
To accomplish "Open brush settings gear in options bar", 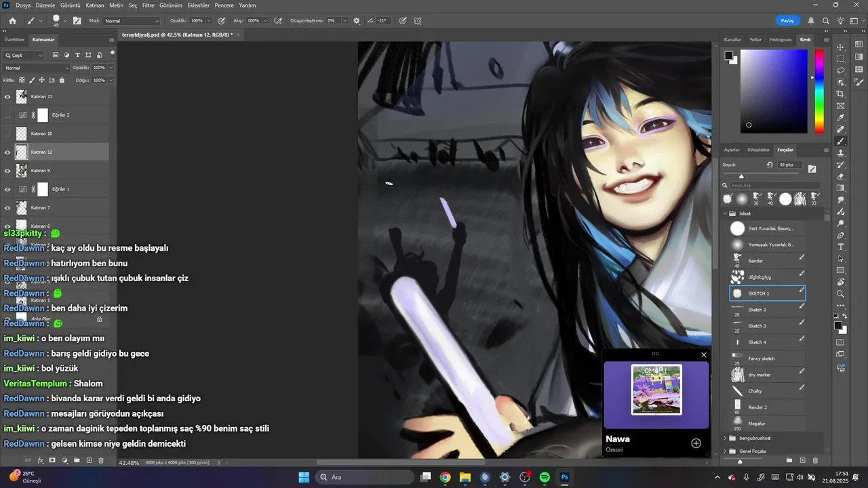I will (357, 21).
